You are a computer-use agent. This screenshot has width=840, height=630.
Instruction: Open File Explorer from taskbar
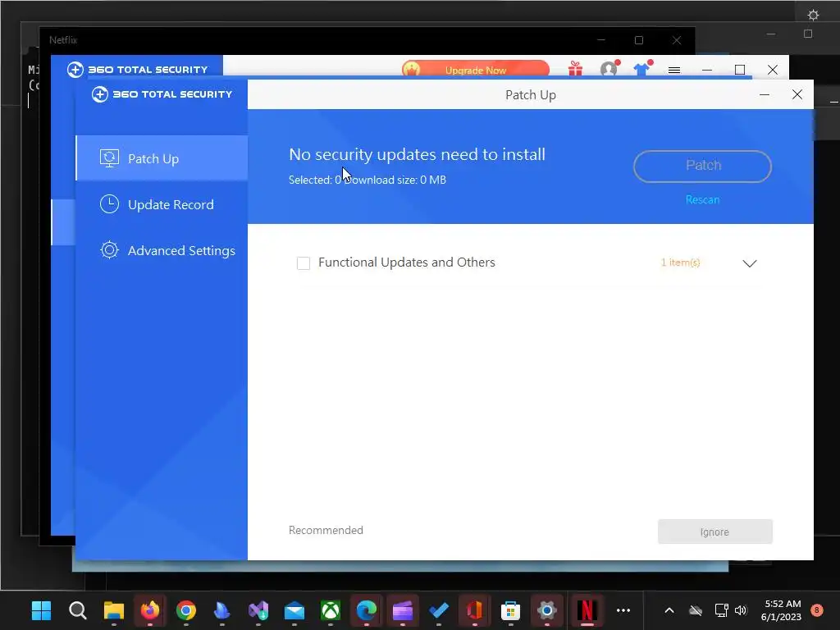113,610
